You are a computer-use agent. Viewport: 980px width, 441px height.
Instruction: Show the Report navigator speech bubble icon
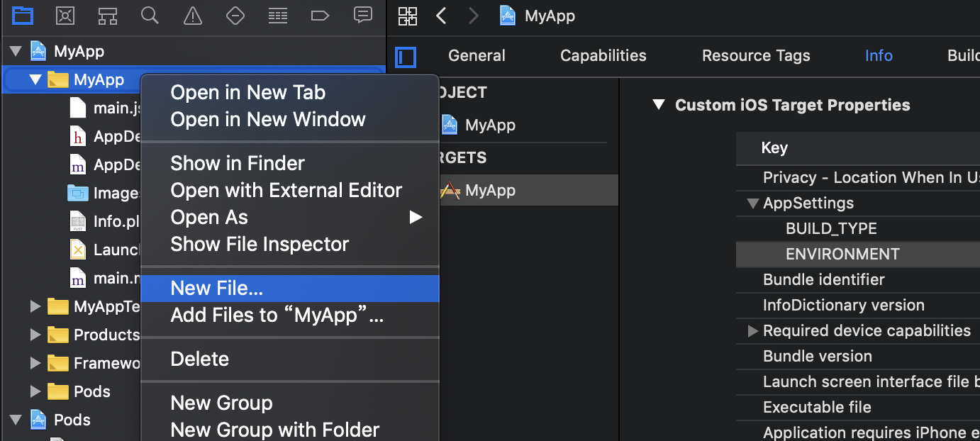pos(363,15)
